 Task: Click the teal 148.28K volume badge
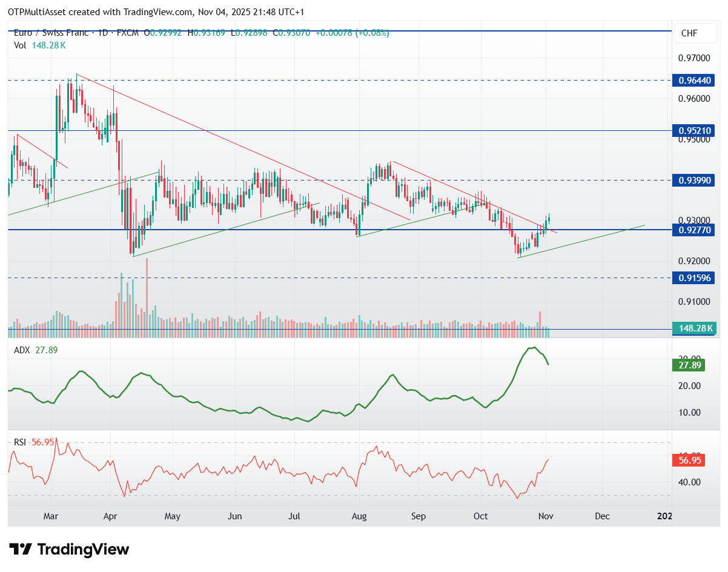click(x=695, y=328)
